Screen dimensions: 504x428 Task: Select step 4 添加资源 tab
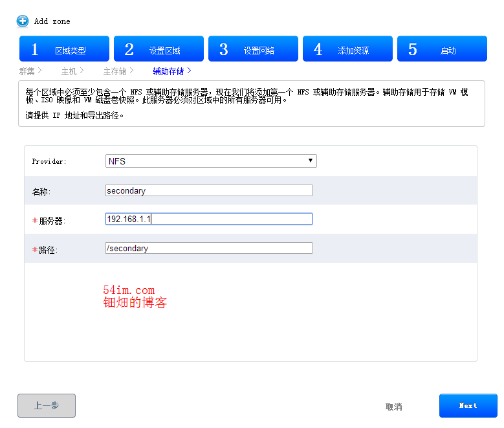(x=348, y=49)
